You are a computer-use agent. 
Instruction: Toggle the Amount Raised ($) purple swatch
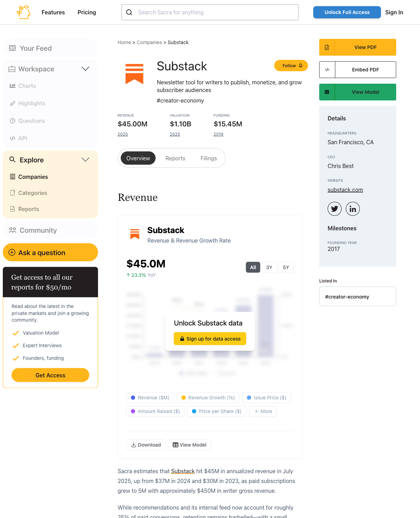point(133,411)
